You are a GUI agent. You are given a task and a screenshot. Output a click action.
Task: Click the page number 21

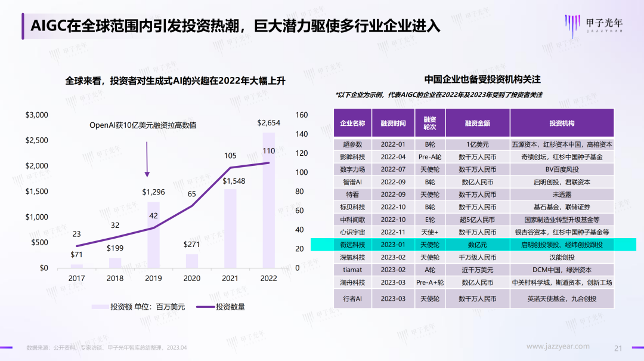pyautogui.click(x=618, y=348)
